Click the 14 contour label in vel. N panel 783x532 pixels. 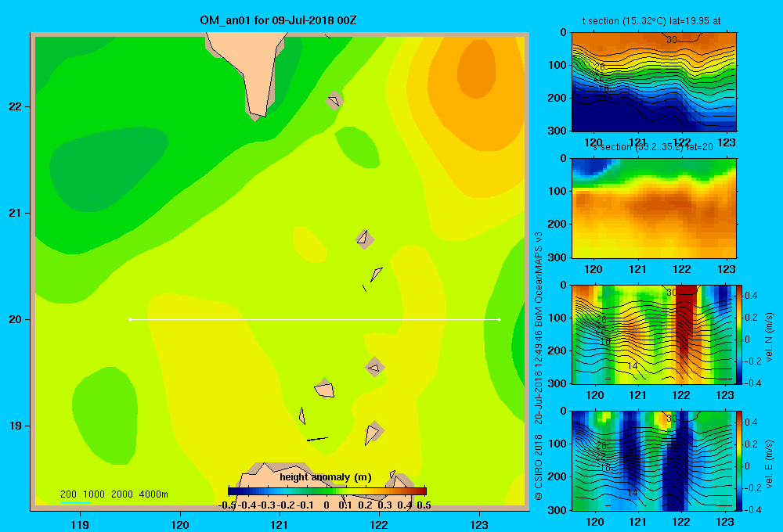(x=632, y=366)
